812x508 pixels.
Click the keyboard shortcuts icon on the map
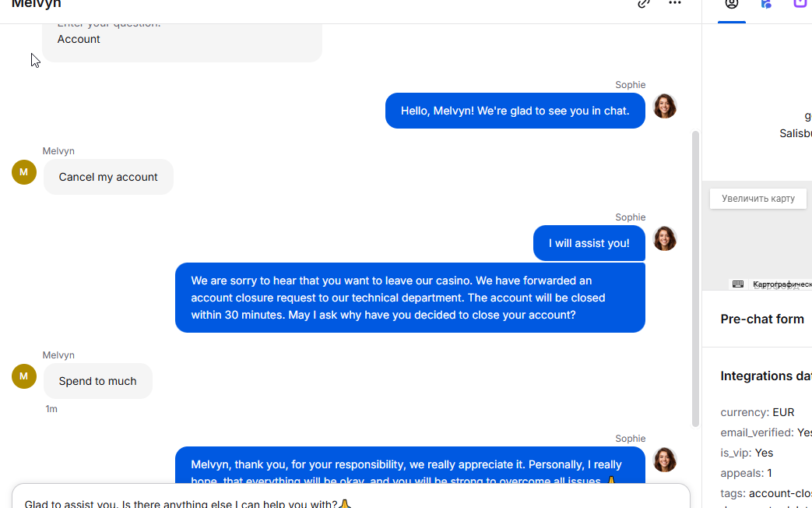coord(738,284)
